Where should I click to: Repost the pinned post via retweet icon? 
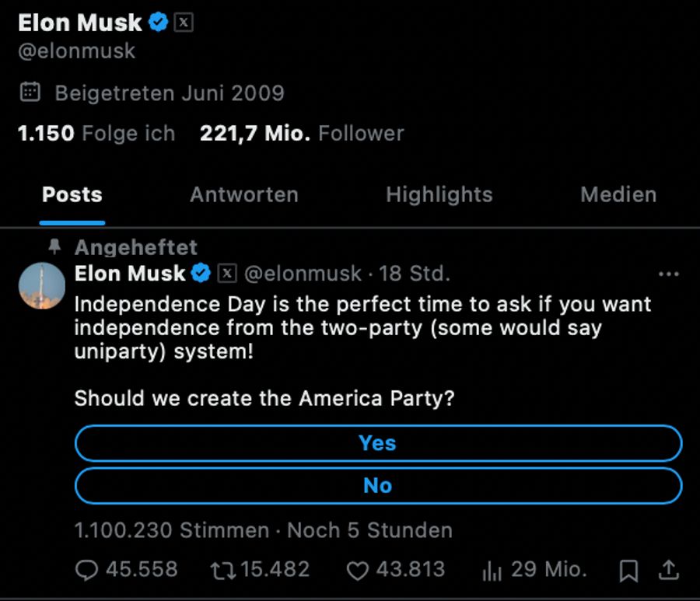pyautogui.click(x=223, y=571)
